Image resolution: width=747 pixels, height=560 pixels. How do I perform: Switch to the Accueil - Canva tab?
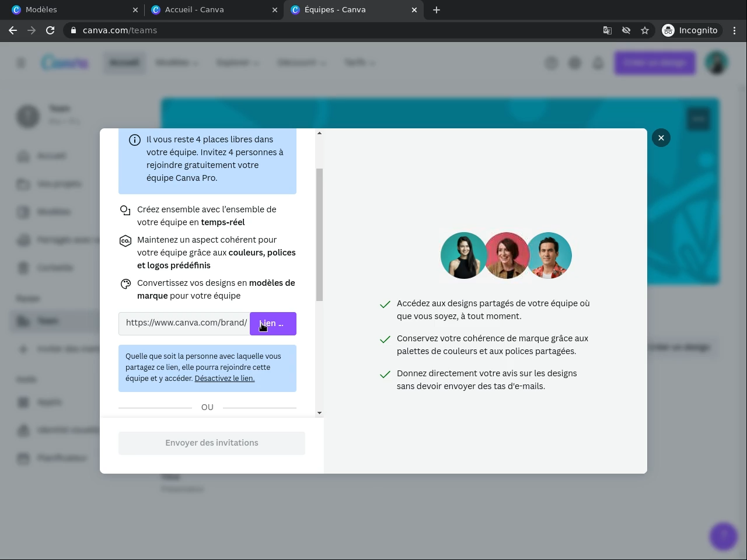click(x=214, y=10)
